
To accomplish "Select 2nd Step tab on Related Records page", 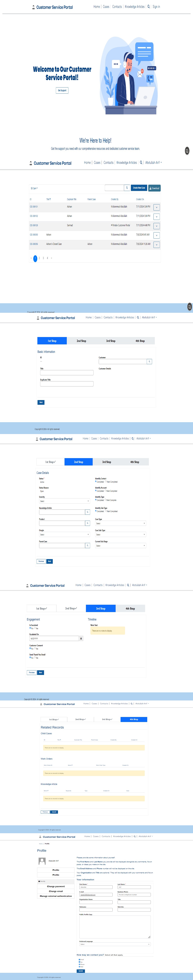I will pos(81,719).
